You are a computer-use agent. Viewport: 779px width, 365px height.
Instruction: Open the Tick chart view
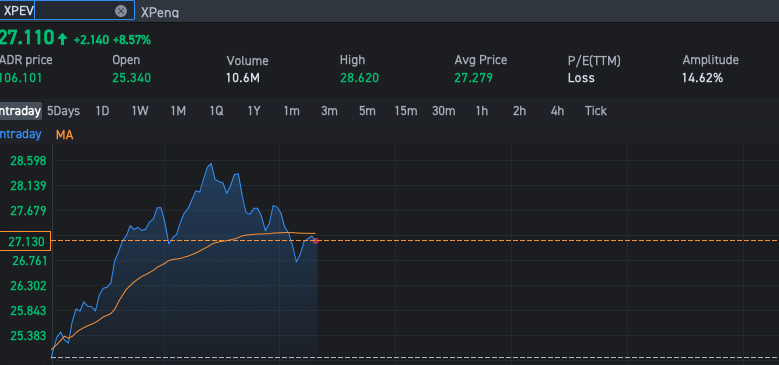point(596,111)
